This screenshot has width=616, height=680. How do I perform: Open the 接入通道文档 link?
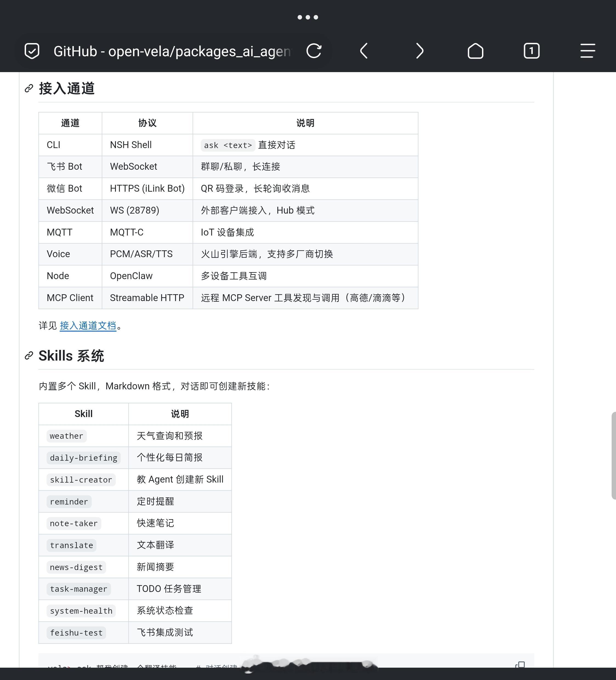click(x=88, y=325)
